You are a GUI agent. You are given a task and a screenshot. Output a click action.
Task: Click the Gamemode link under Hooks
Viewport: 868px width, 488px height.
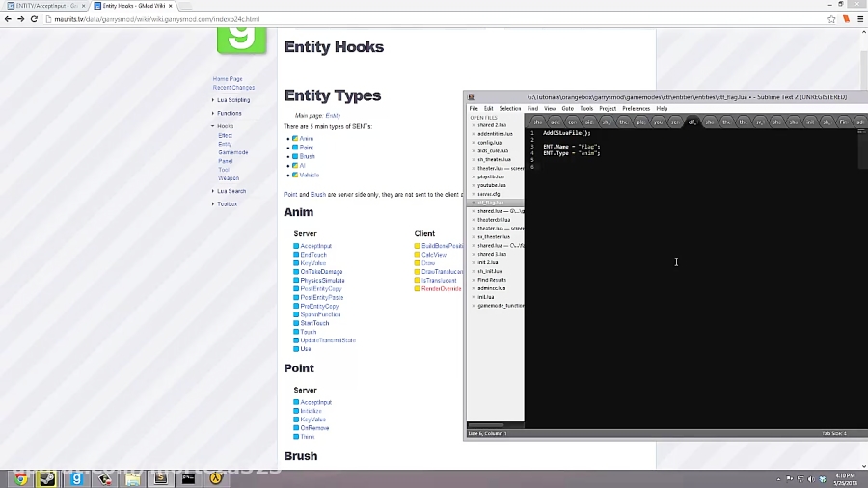coord(232,152)
